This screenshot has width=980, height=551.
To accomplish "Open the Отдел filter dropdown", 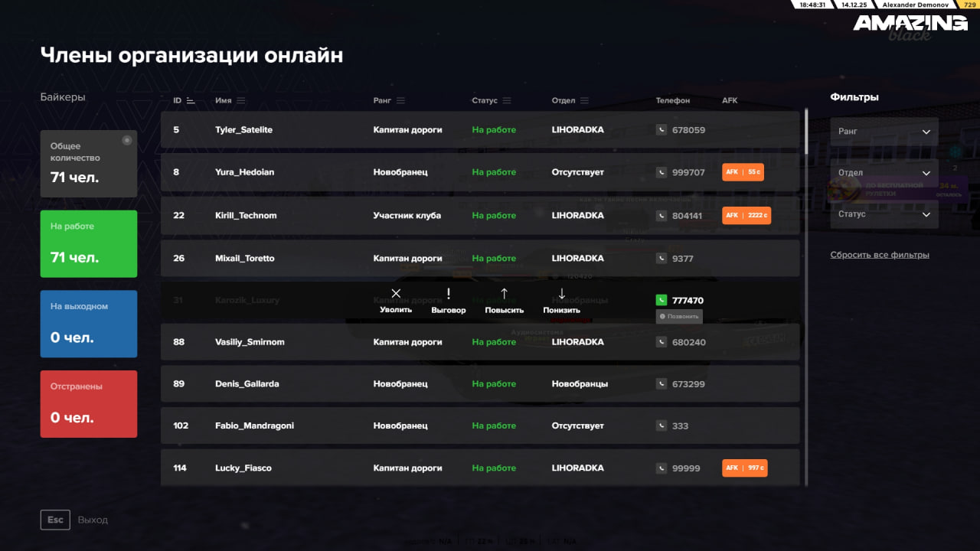I will coord(884,173).
